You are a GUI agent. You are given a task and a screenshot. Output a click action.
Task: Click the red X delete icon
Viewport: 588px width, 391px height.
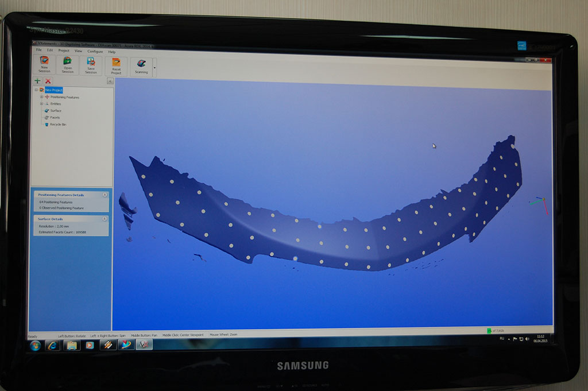pos(48,82)
